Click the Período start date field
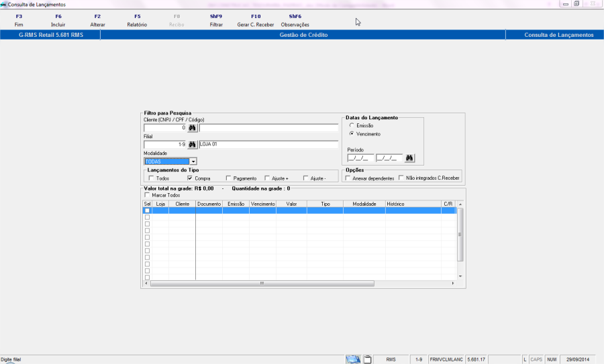The image size is (604, 364). tap(360, 158)
